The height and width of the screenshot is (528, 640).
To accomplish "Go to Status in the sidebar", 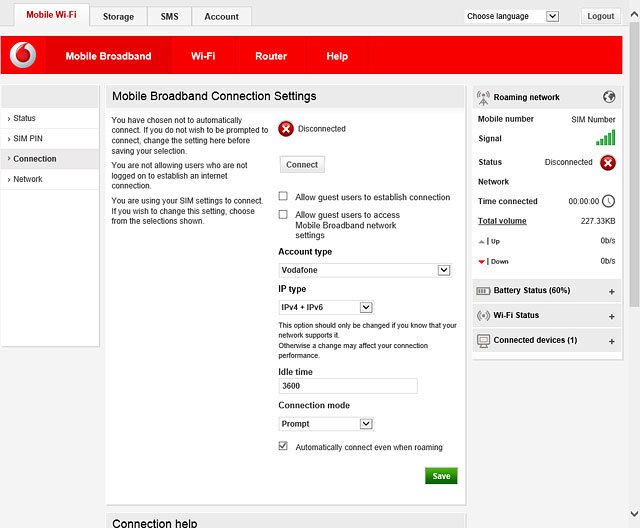I will click(x=50, y=118).
